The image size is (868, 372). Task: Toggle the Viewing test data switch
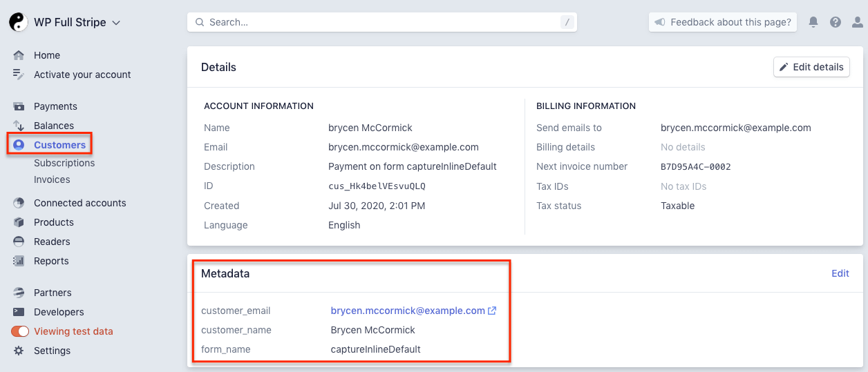point(20,331)
